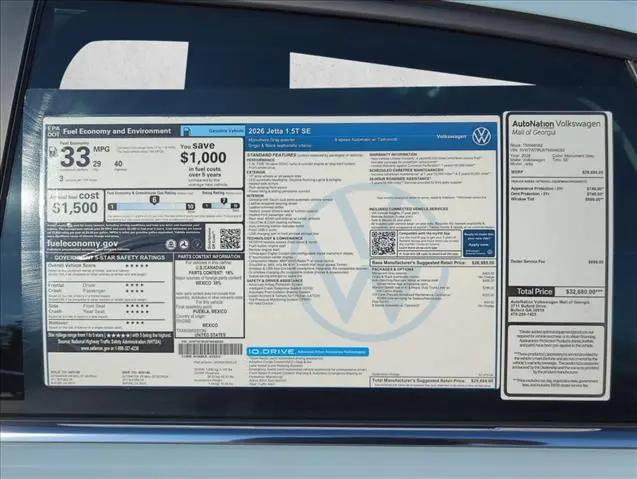The height and width of the screenshot is (479, 637).
Task: Click the '2026 Jetta 1.5T SE' title
Action: (280, 131)
